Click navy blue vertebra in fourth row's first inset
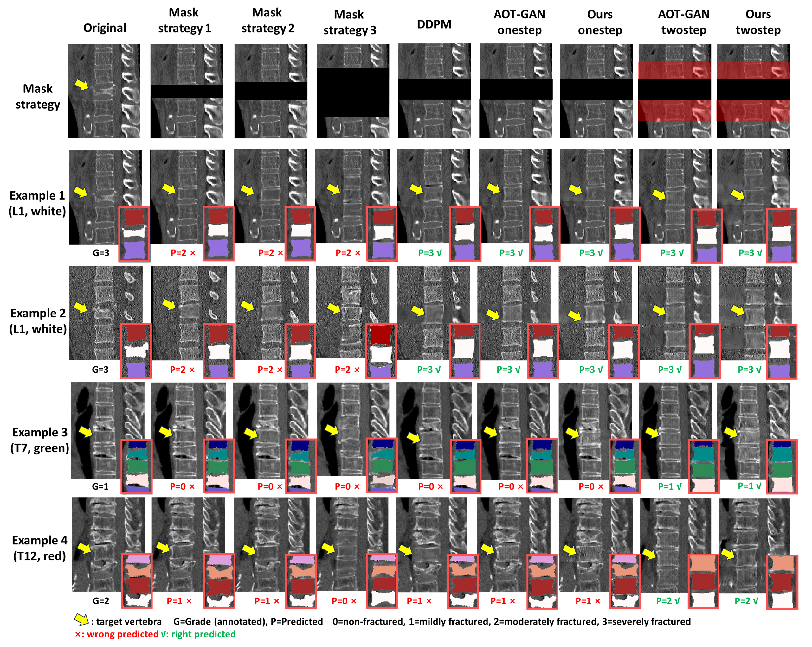This screenshot has width=812, height=647. pyautogui.click(x=137, y=445)
